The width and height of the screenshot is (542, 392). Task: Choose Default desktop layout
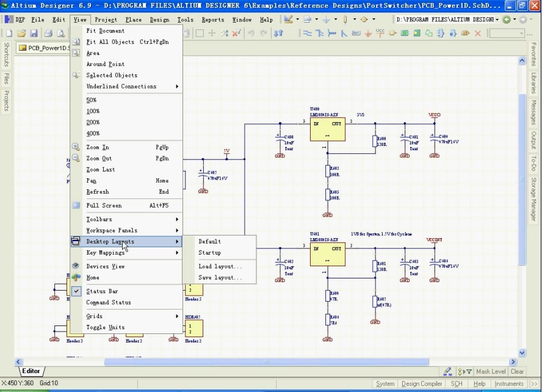220,241
